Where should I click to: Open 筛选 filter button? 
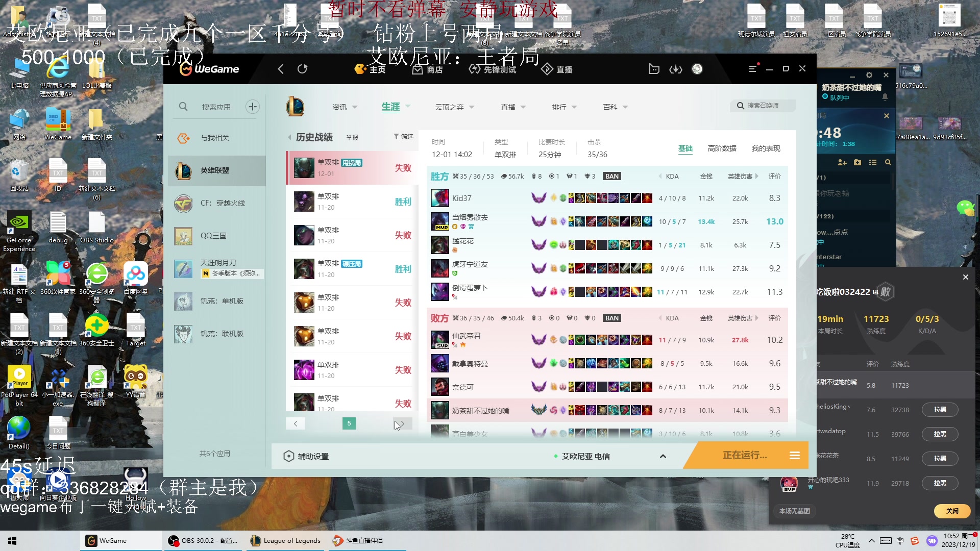403,137
